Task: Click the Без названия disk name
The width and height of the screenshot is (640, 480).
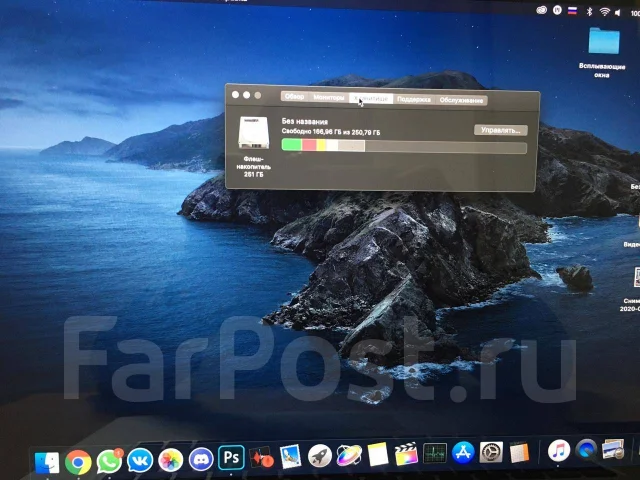Action: (304, 121)
